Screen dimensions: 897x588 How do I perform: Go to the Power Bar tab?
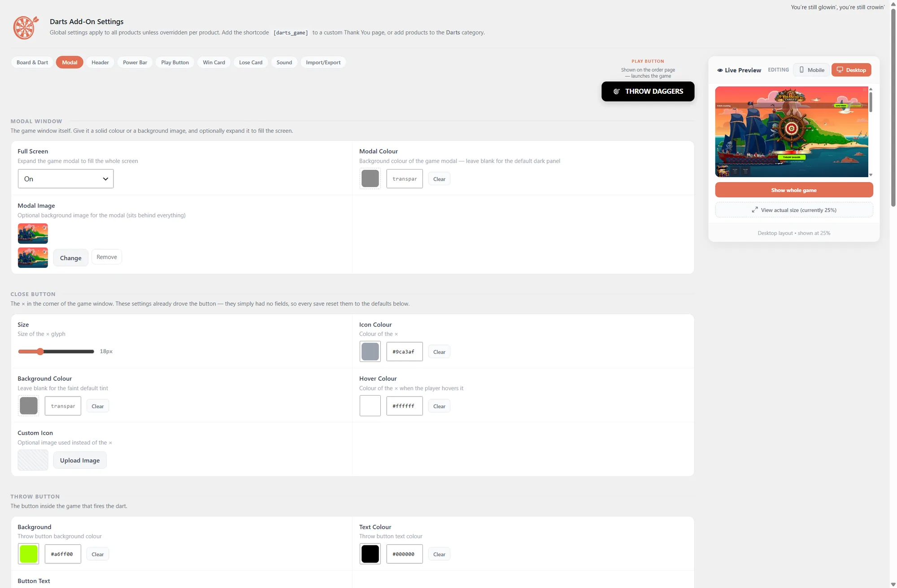click(x=135, y=62)
